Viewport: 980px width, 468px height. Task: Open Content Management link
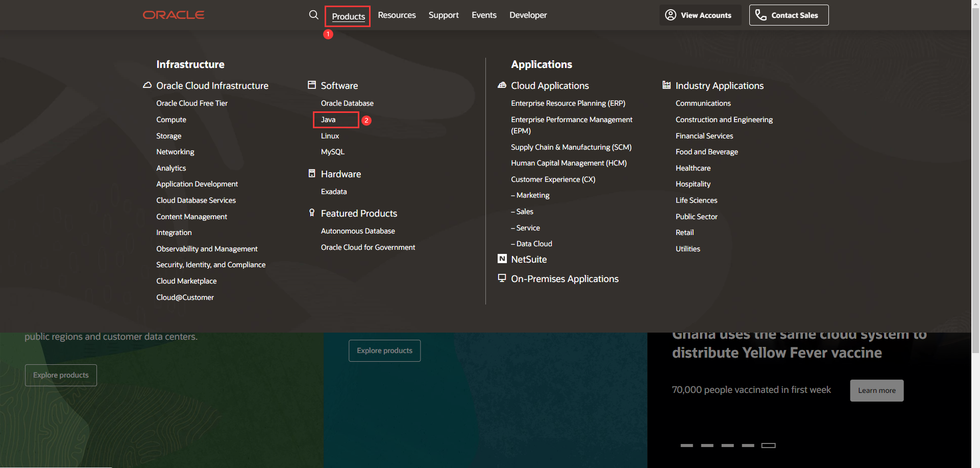tap(191, 217)
